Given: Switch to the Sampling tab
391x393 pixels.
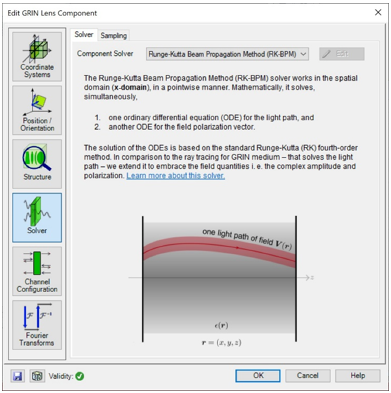Looking at the screenshot, I should pyautogui.click(x=114, y=35).
